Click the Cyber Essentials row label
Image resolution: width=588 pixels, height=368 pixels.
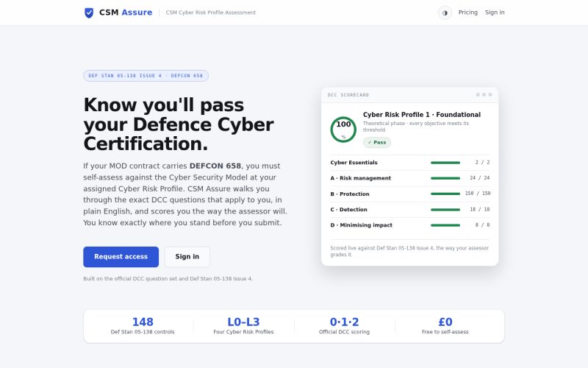(354, 163)
